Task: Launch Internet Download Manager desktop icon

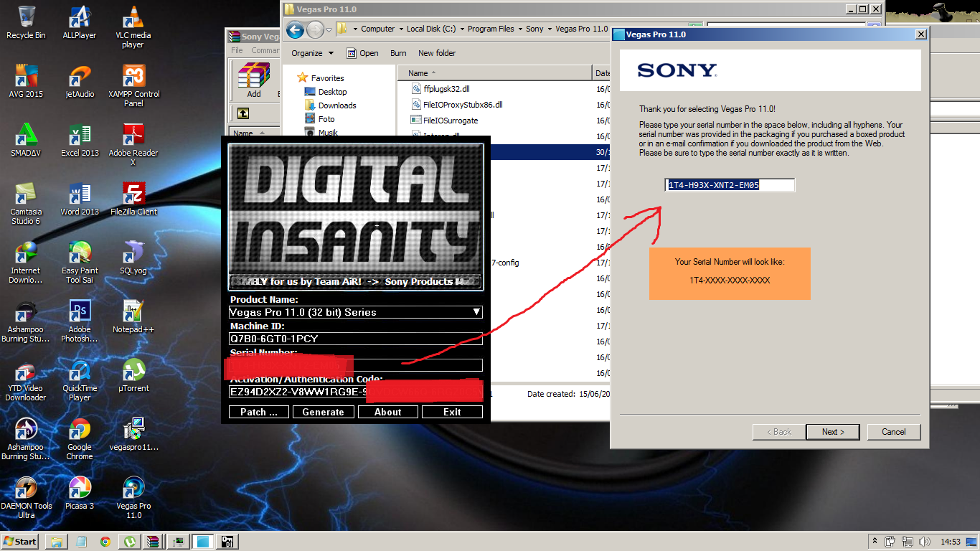Action: pyautogui.click(x=26, y=262)
